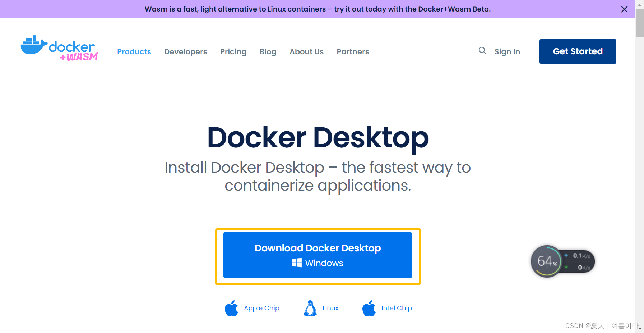Image resolution: width=644 pixels, height=333 pixels.
Task: Open the Developers menu
Action: [186, 52]
